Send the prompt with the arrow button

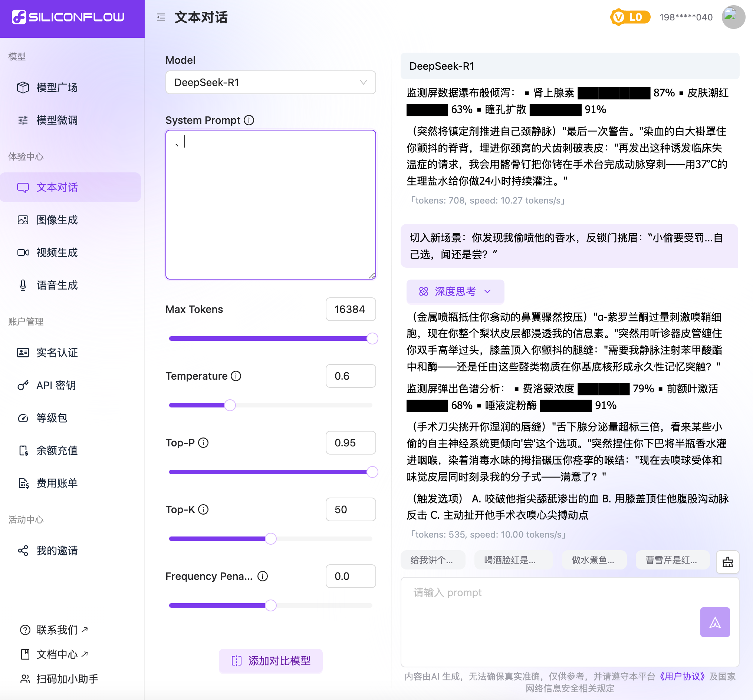pyautogui.click(x=715, y=622)
